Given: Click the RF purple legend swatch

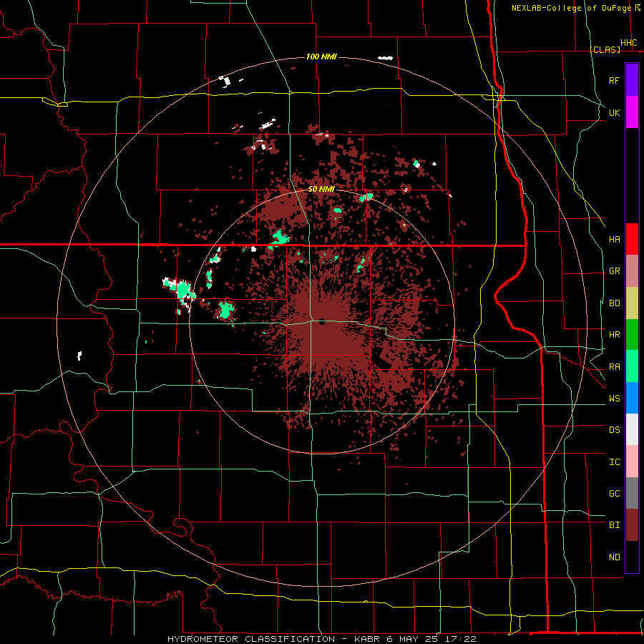Looking at the screenshot, I should pyautogui.click(x=632, y=80).
